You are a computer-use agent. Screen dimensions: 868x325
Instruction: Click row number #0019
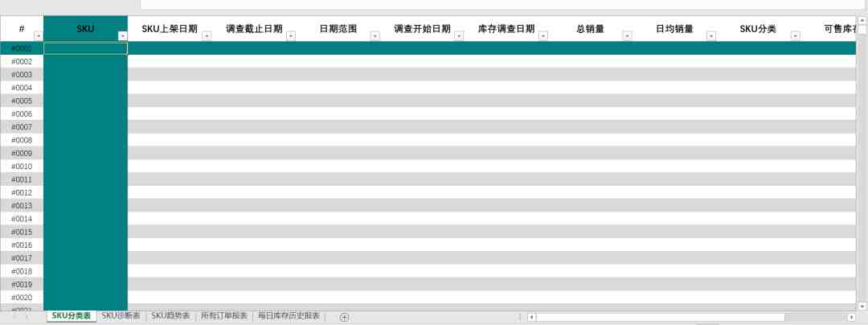click(22, 285)
